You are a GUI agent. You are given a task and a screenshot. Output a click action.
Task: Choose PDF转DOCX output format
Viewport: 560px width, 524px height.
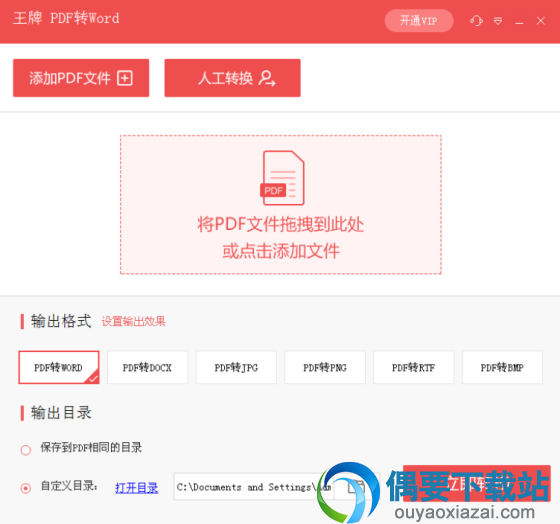(148, 368)
